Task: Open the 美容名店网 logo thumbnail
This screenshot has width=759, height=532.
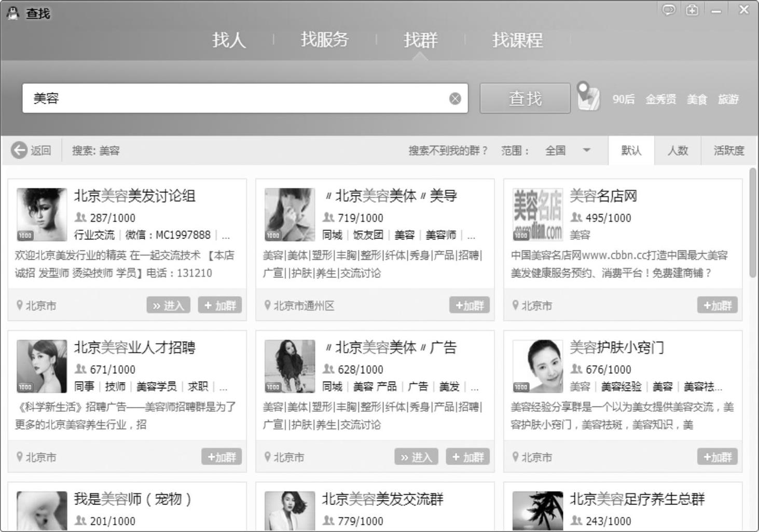Action: [x=538, y=215]
